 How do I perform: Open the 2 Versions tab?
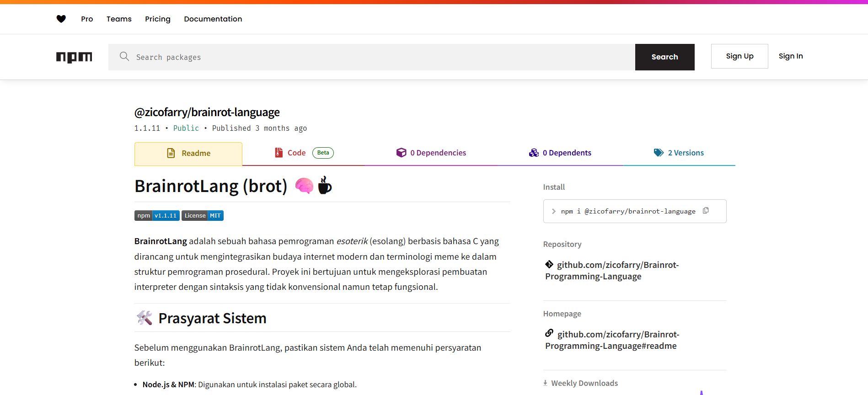coord(679,153)
